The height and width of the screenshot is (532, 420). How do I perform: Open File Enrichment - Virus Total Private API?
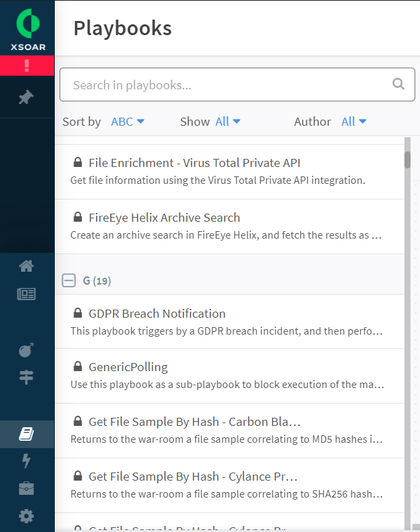194,163
